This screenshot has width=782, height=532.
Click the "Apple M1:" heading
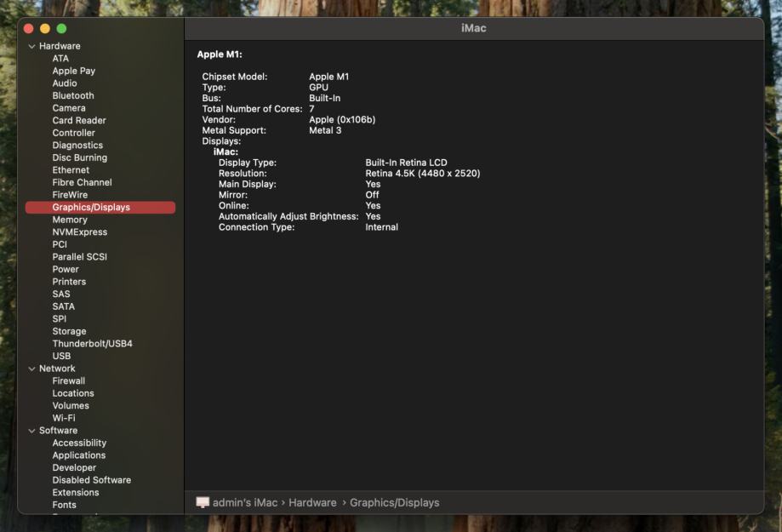click(x=220, y=54)
